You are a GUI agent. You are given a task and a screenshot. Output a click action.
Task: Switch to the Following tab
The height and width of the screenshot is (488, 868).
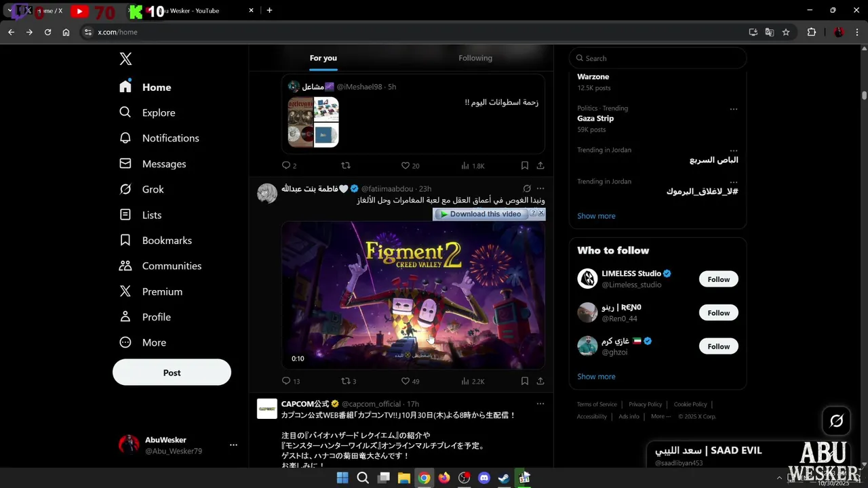coord(475,58)
